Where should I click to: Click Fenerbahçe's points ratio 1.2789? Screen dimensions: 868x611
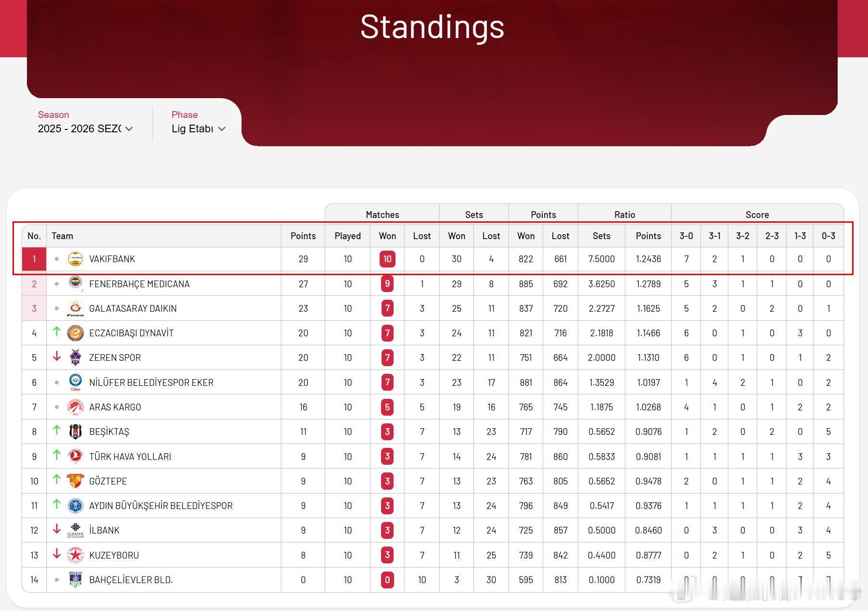tap(649, 284)
